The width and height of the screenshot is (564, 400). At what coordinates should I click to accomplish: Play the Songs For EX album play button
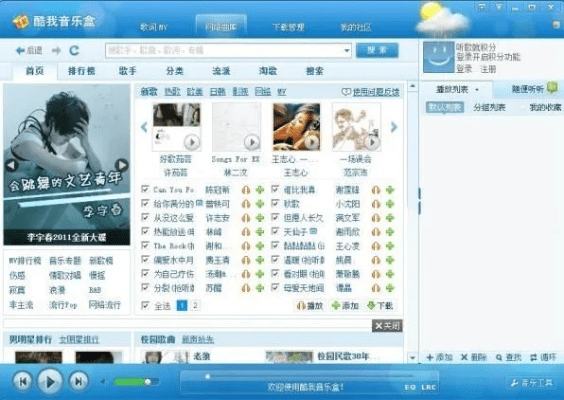point(252,142)
